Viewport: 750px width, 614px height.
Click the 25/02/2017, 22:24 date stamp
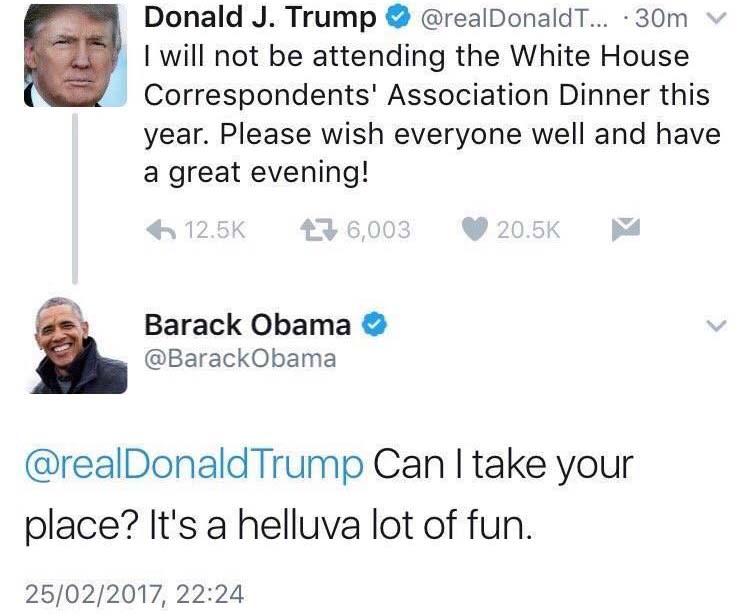(x=134, y=594)
